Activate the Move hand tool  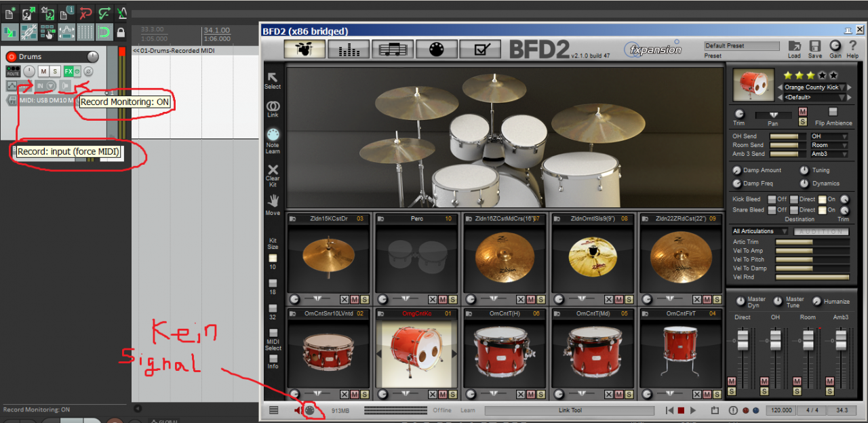click(273, 200)
